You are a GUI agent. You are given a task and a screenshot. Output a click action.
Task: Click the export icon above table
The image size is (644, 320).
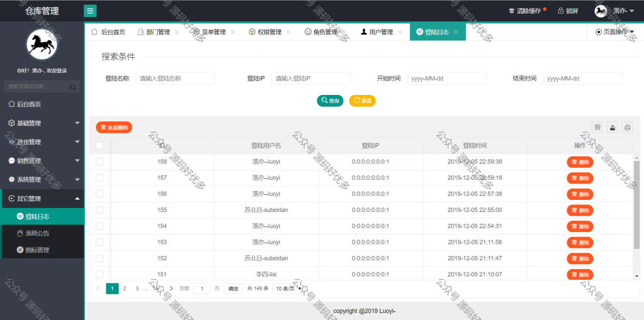point(613,128)
